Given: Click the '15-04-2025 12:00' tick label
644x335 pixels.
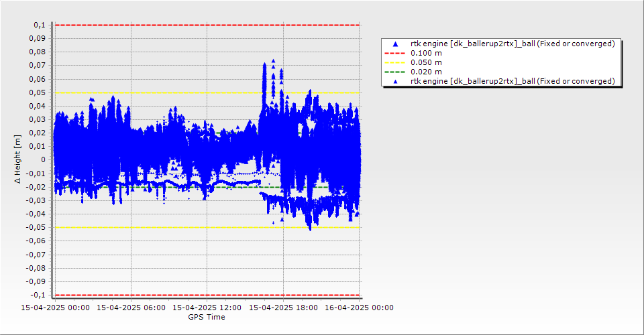Looking at the screenshot, I should (207, 308).
